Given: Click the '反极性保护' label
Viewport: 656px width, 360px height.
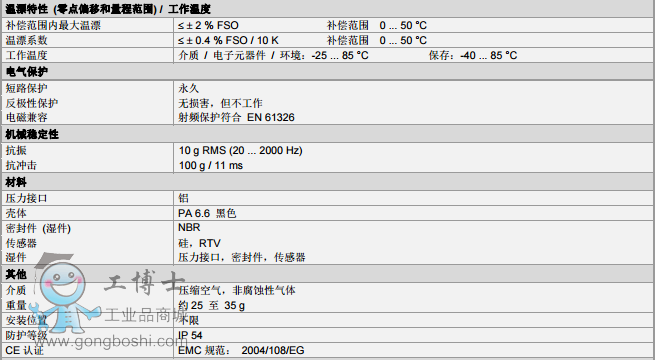Looking at the screenshot, I should [x=32, y=103].
